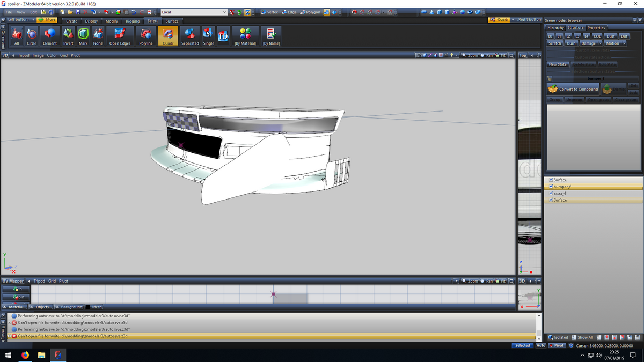Click the Invert selection icon
The width and height of the screenshot is (644, 362).
click(x=68, y=34)
